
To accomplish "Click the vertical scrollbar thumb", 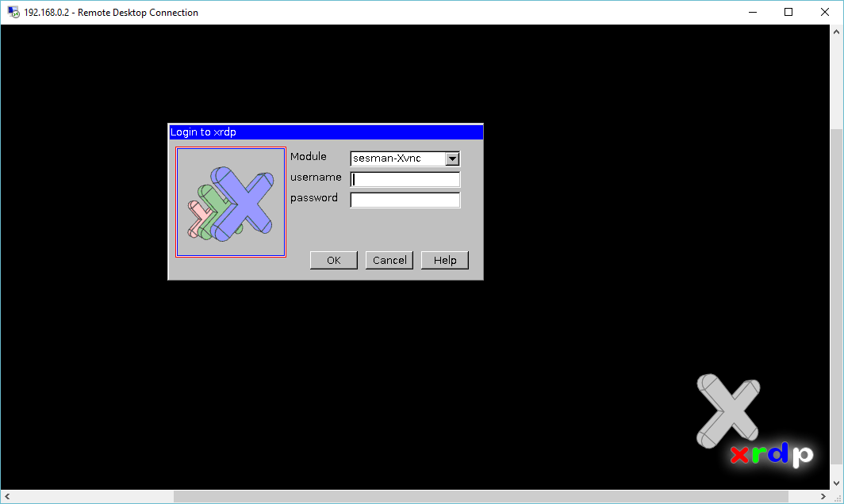I will click(x=836, y=296).
